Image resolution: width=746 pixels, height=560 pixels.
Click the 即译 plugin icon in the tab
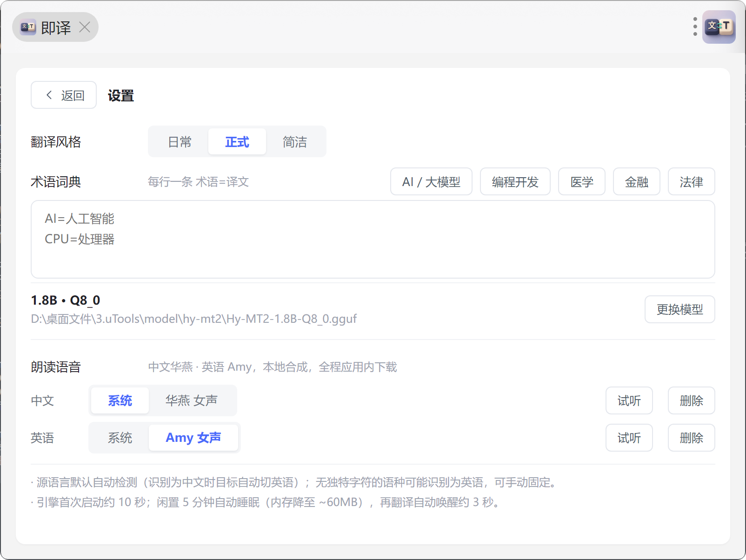[x=28, y=27]
